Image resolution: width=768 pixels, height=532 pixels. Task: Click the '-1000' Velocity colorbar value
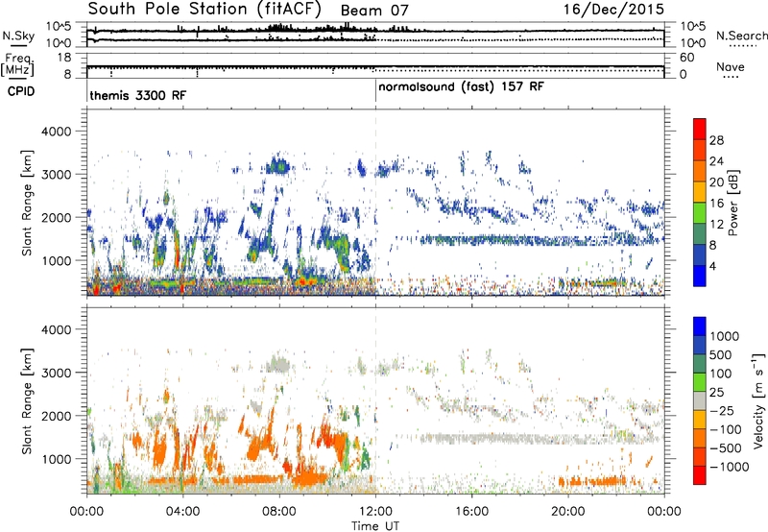pyautogui.click(x=730, y=467)
